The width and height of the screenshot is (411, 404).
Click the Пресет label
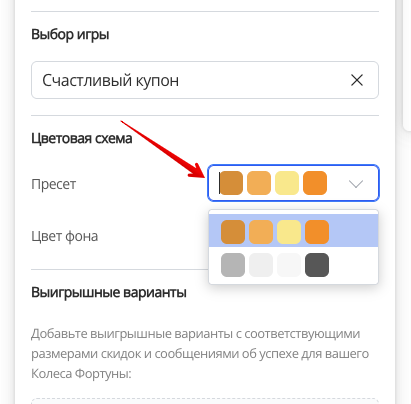click(54, 184)
